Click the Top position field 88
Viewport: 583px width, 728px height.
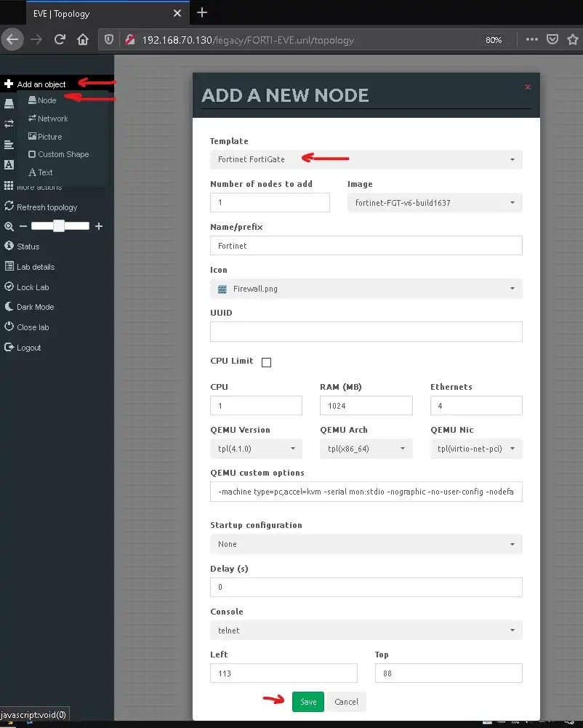pos(449,673)
